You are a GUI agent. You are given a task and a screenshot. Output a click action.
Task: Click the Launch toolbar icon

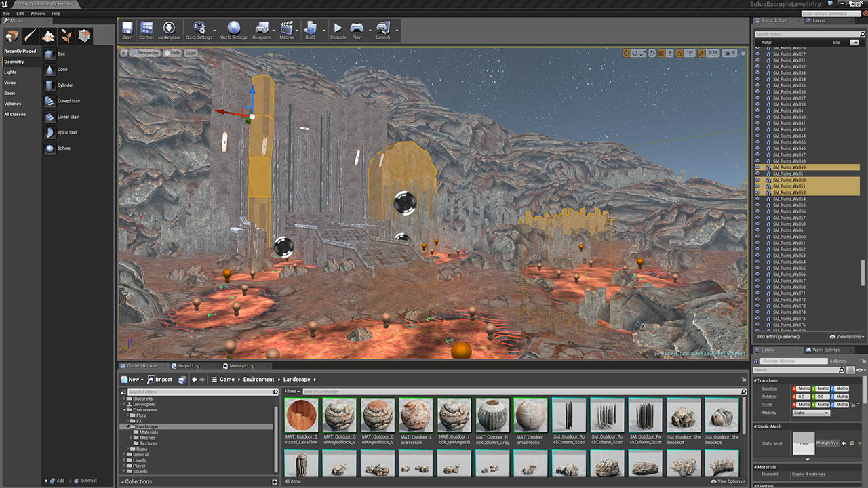(383, 30)
